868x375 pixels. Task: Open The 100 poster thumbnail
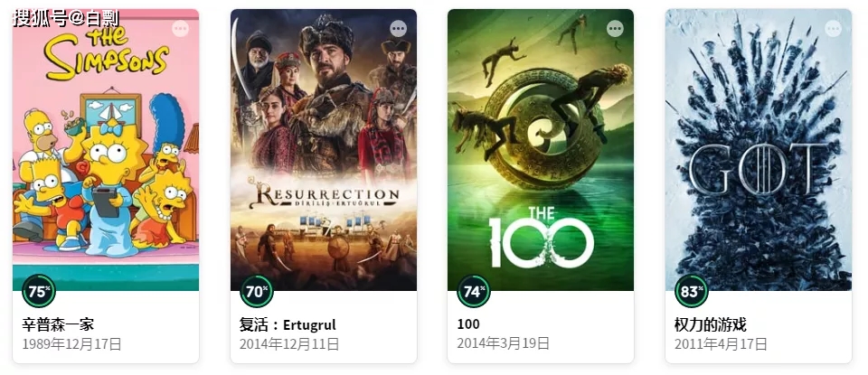[x=541, y=149]
